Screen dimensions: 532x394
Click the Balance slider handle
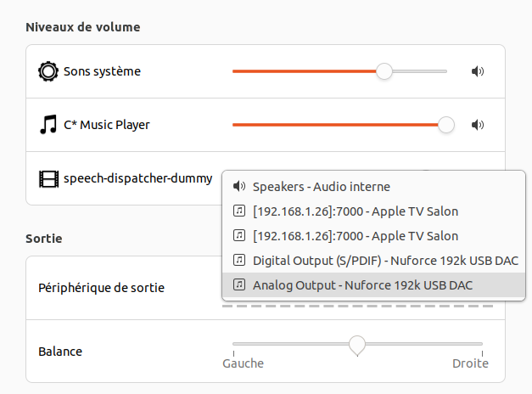357,344
